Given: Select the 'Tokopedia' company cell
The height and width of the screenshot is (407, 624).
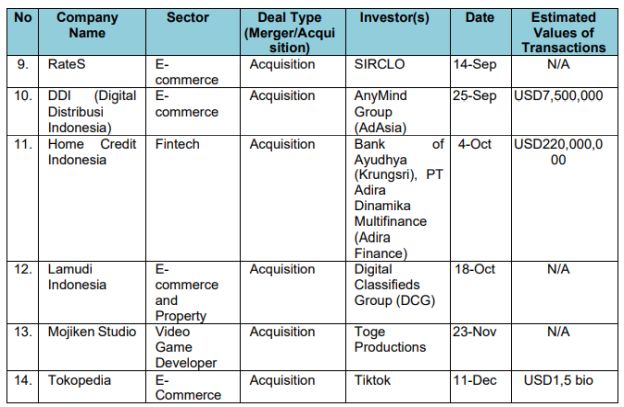Looking at the screenshot, I should (x=81, y=380).
